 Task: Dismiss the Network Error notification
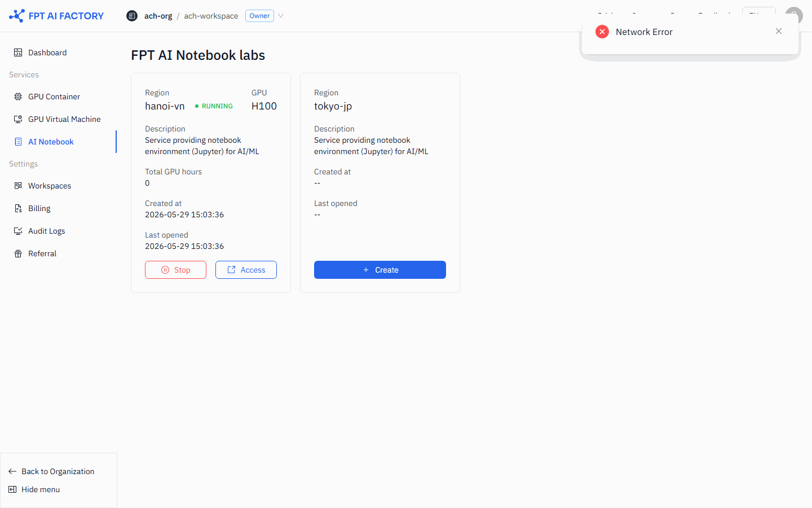click(779, 31)
